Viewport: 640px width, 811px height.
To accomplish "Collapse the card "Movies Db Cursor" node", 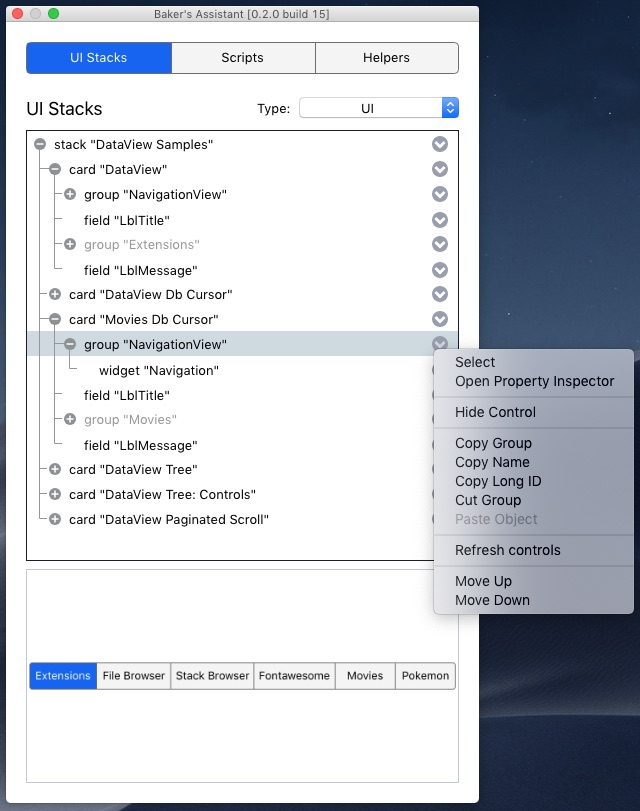I will coord(55,320).
